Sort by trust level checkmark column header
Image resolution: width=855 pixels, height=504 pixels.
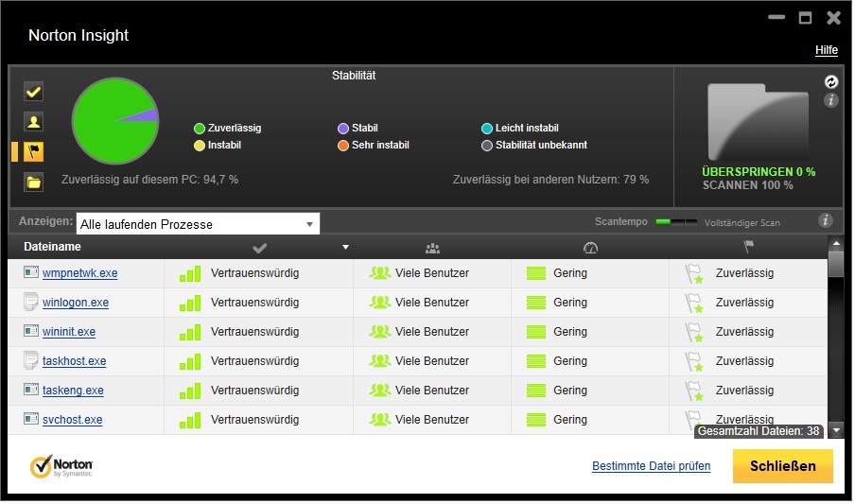(x=261, y=248)
